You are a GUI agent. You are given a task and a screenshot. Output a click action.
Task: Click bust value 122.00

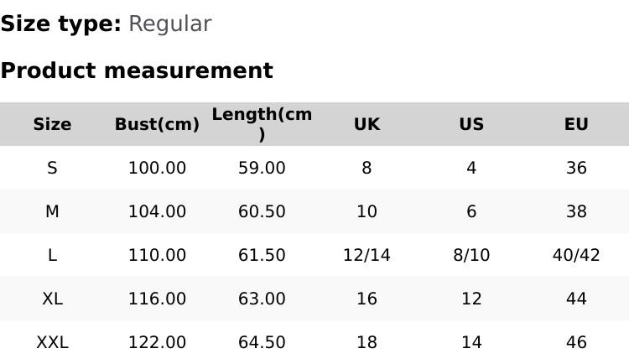tap(157, 342)
